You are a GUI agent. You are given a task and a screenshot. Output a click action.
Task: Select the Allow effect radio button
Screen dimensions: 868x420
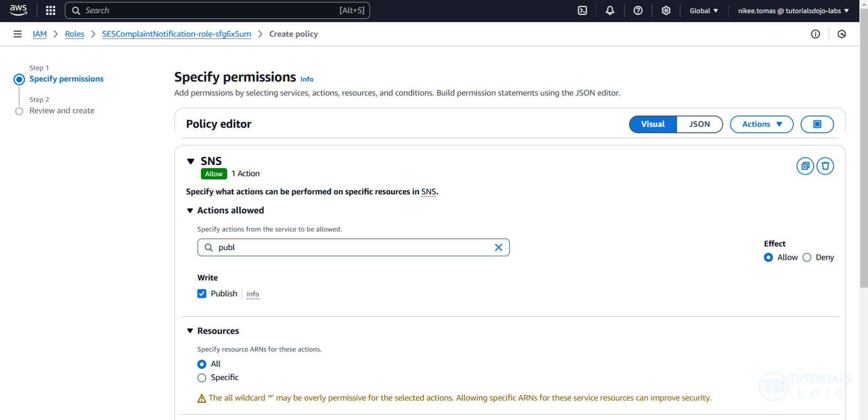tap(768, 258)
